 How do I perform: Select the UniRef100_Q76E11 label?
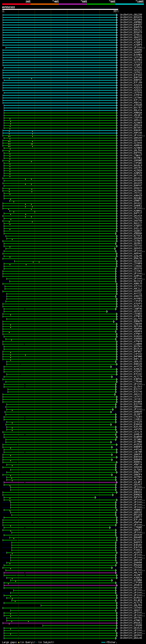pos(131,35)
